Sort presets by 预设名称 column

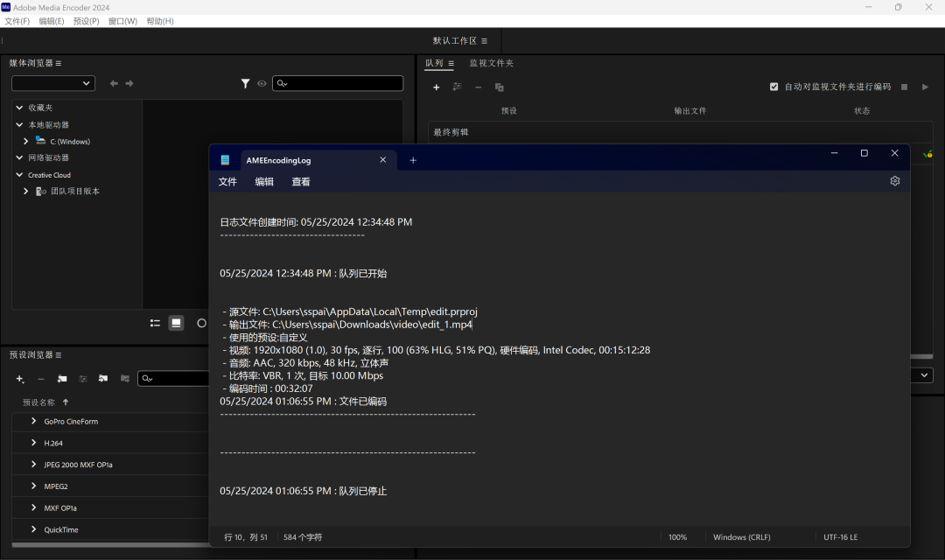[x=38, y=402]
